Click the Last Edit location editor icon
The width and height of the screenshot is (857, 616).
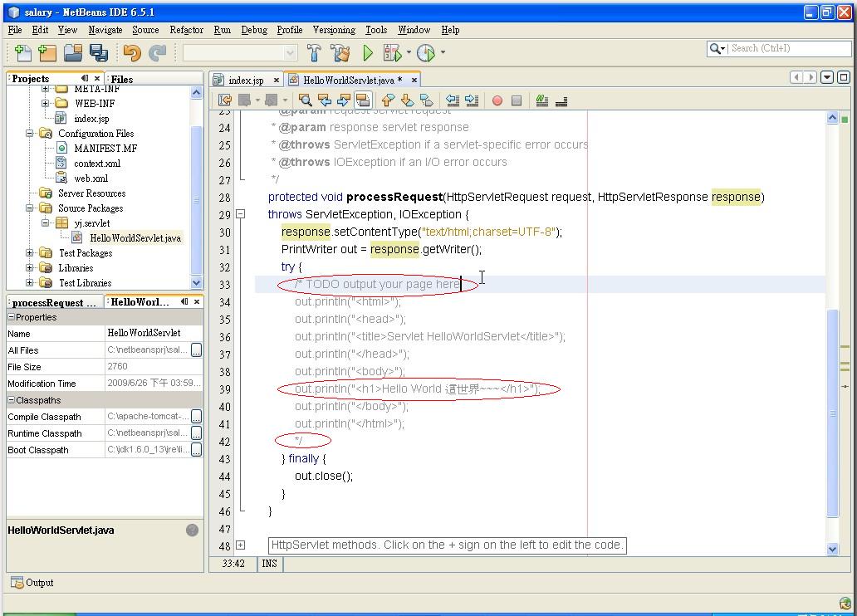(x=225, y=100)
